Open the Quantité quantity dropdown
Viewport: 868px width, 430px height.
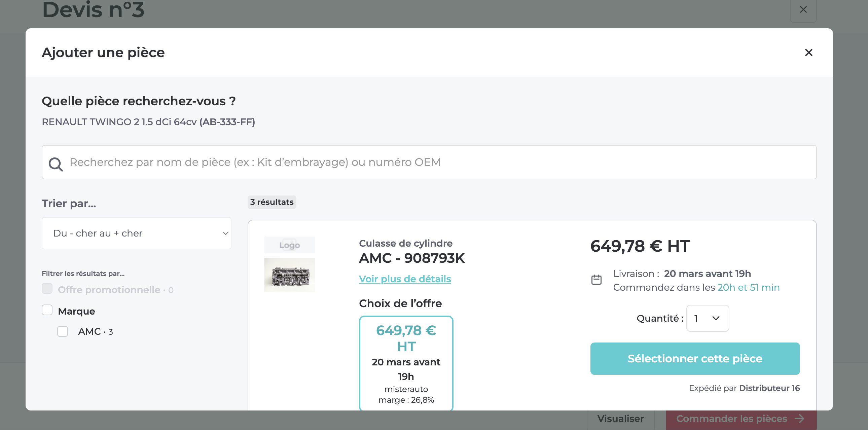(707, 318)
